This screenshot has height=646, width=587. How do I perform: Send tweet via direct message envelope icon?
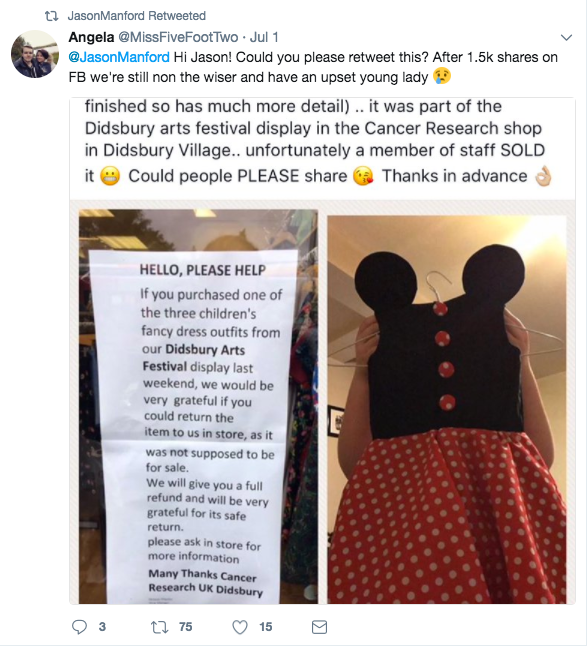coord(319,627)
